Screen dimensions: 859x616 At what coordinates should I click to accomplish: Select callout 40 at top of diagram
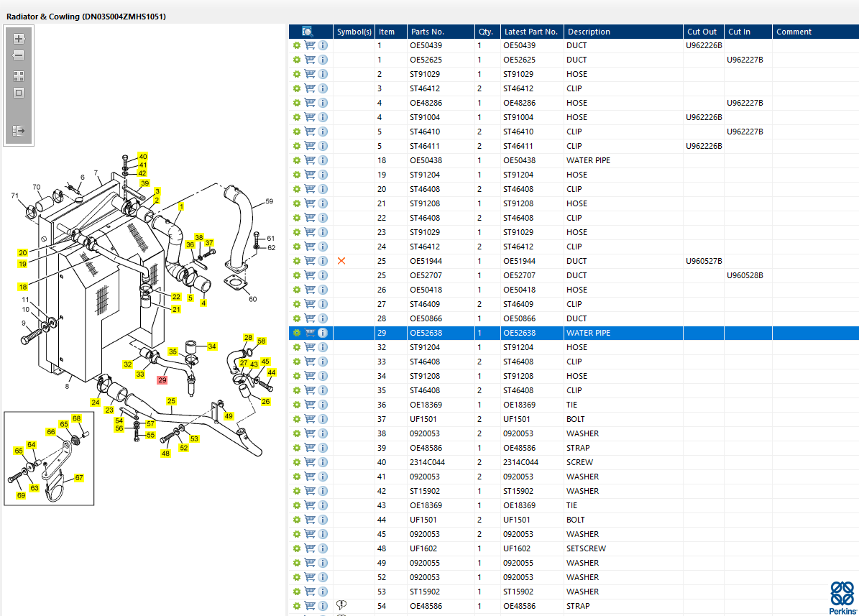(x=142, y=156)
